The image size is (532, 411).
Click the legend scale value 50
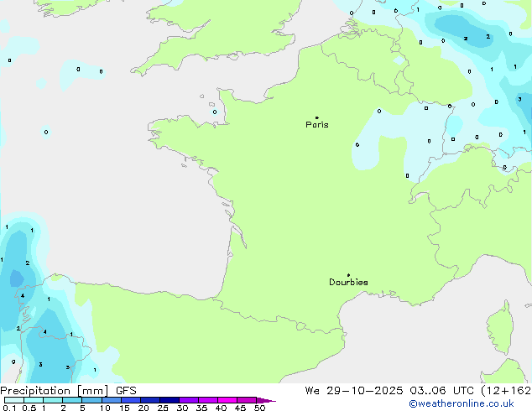tap(259, 408)
